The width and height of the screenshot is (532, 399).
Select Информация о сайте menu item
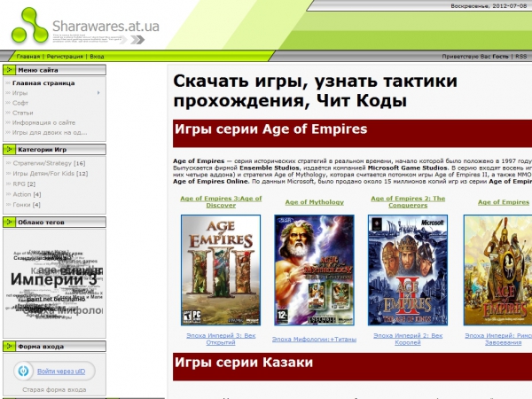tap(43, 122)
